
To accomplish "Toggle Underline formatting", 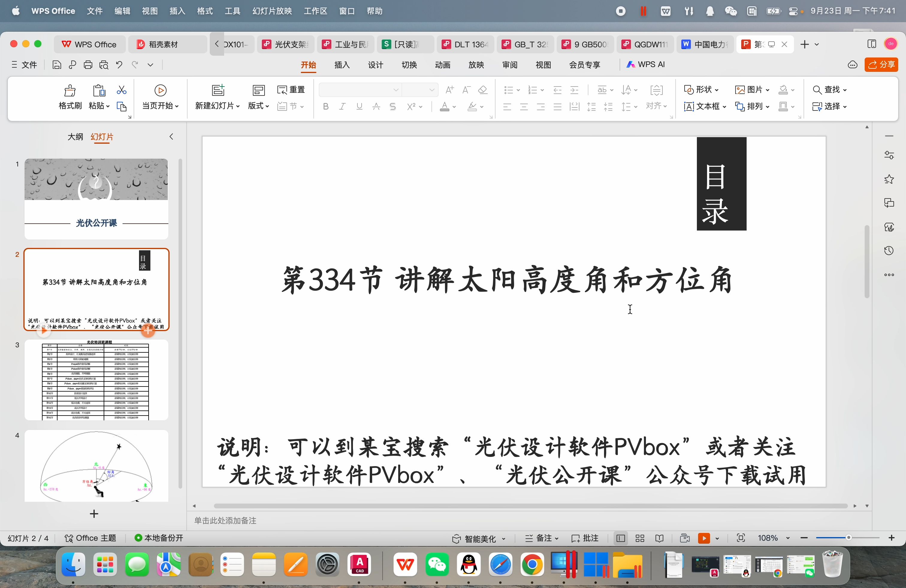I will click(x=359, y=107).
